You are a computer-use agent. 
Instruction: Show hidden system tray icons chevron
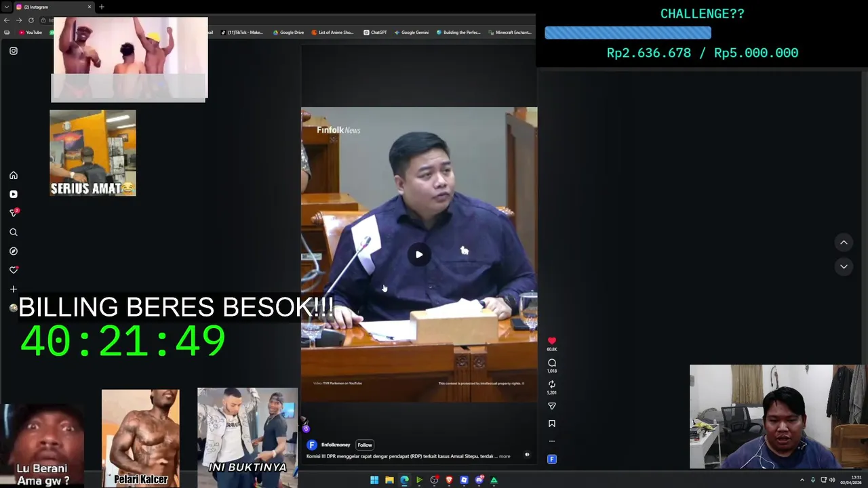coord(803,480)
